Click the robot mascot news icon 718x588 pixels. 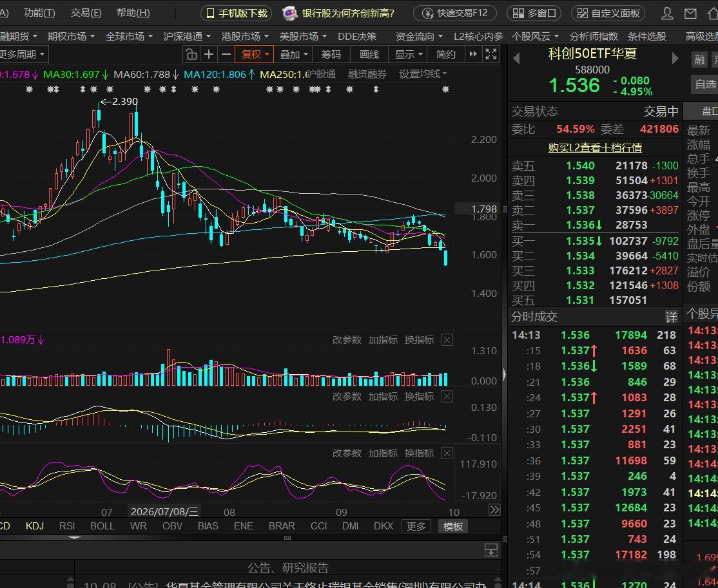pos(289,14)
